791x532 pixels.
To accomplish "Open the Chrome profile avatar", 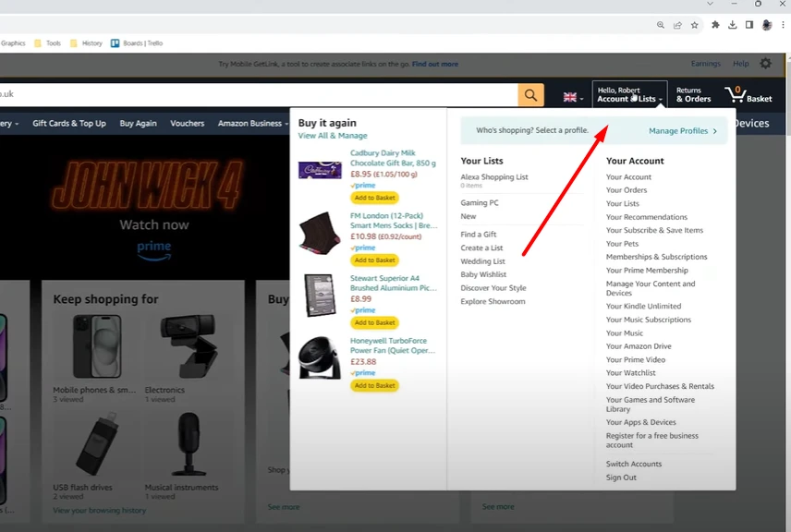I will (767, 25).
